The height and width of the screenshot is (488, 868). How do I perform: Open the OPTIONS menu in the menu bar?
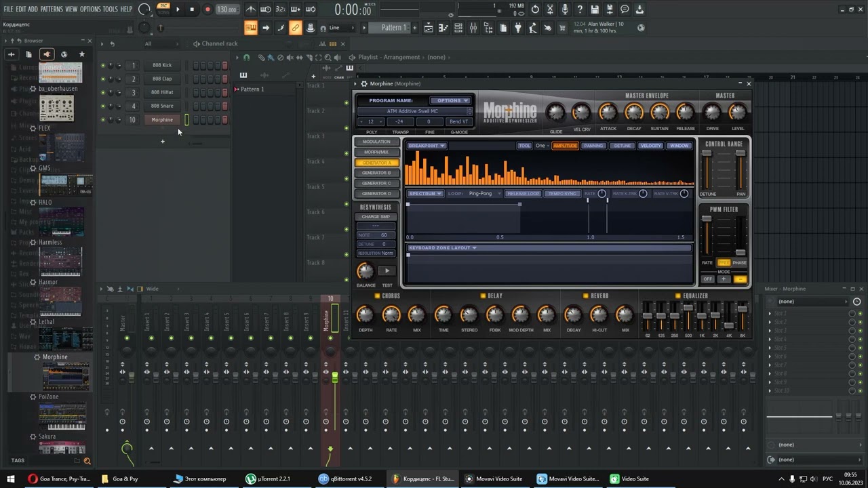(x=90, y=9)
